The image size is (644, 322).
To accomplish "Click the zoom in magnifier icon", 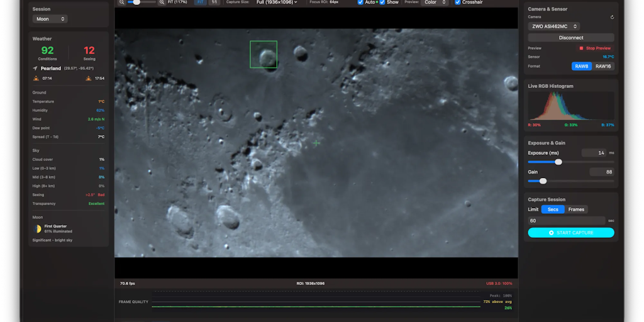I will tap(162, 3).
